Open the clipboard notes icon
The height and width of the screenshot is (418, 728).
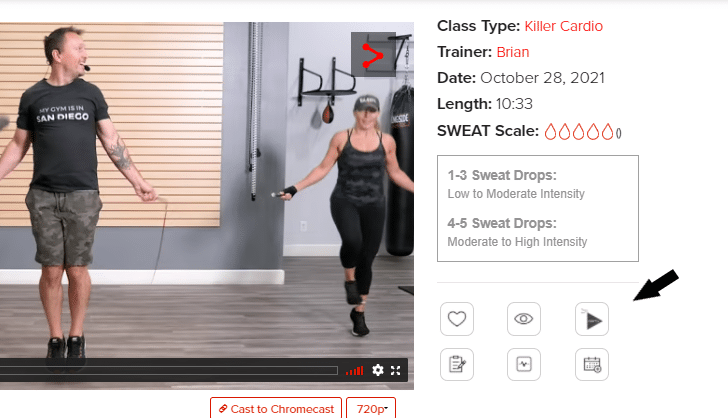[457, 364]
